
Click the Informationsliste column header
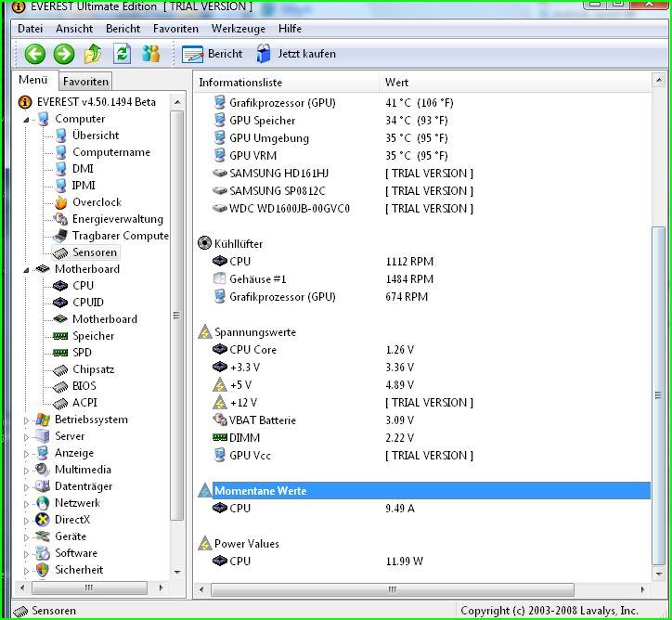point(286,83)
